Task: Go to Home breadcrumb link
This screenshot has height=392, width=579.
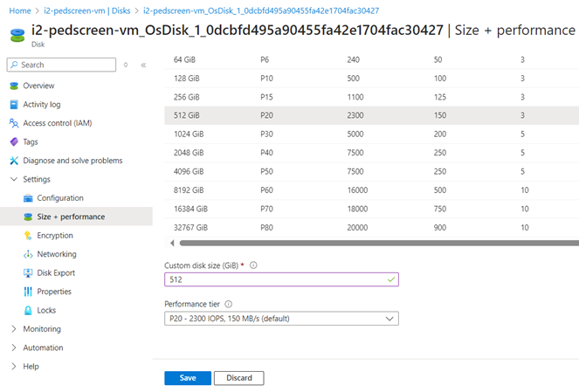Action: 20,10
